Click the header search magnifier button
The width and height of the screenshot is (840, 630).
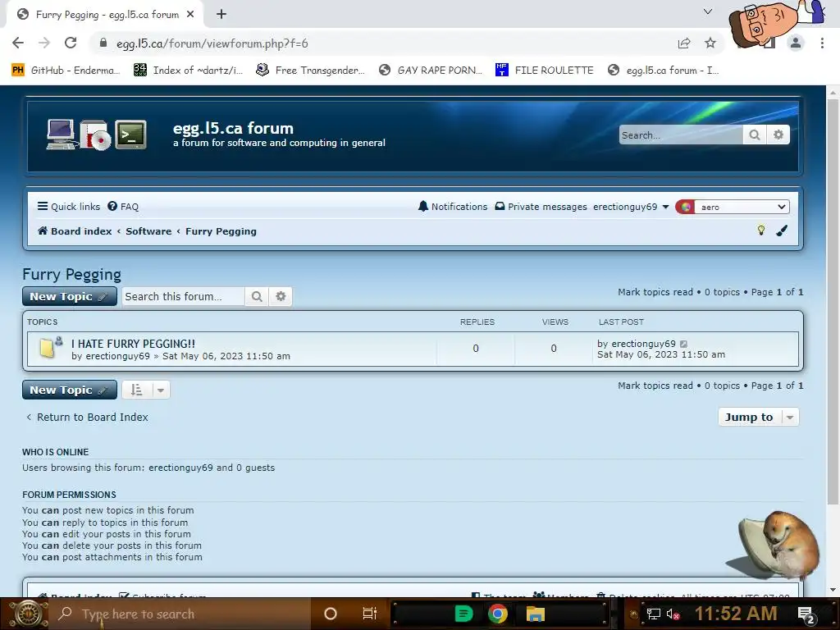[x=755, y=135]
